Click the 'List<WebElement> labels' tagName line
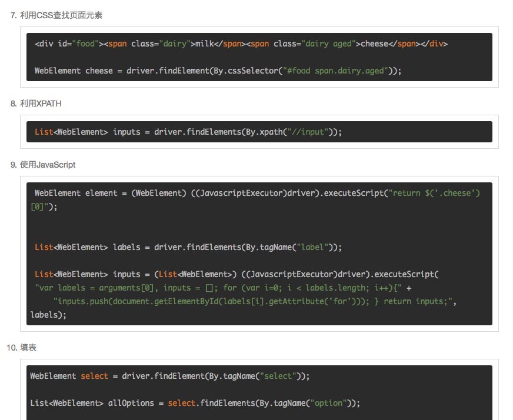Screen dimensions: 513x420 click(188, 247)
